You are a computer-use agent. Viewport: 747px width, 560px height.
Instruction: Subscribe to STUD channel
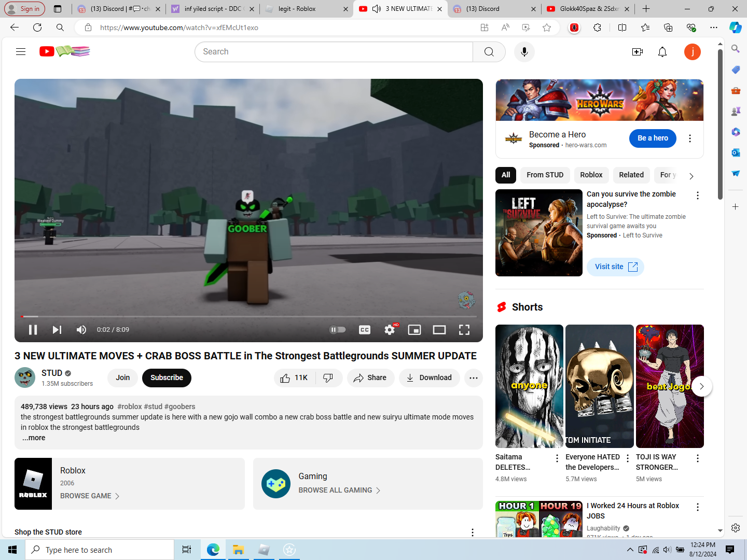[167, 378]
